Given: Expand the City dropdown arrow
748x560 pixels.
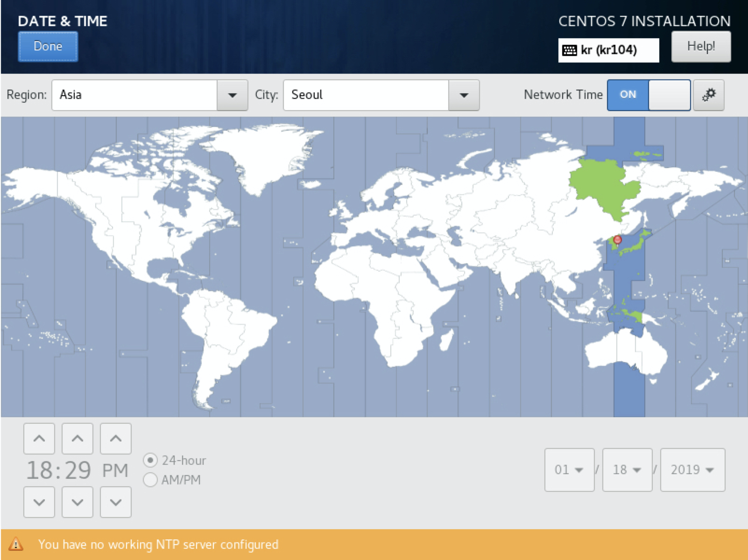Looking at the screenshot, I should click(464, 95).
